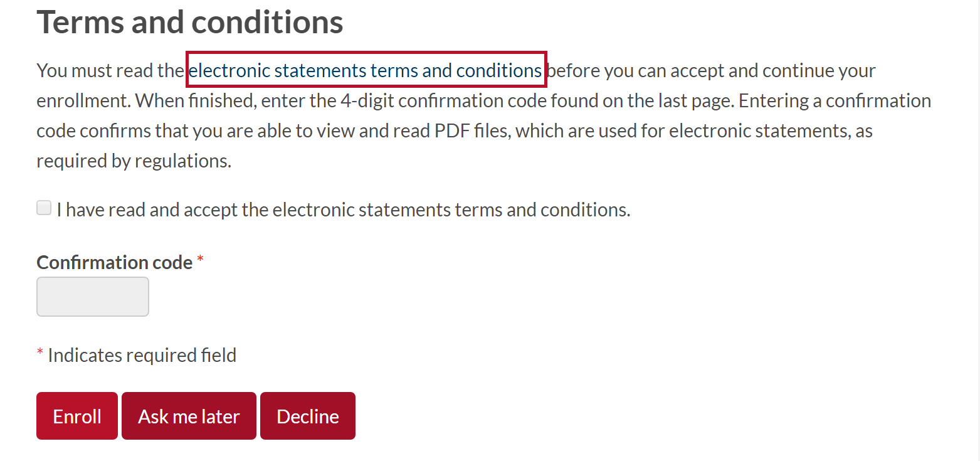Click the 'Confirmation code' field label
This screenshot has width=980, height=461.
[114, 262]
